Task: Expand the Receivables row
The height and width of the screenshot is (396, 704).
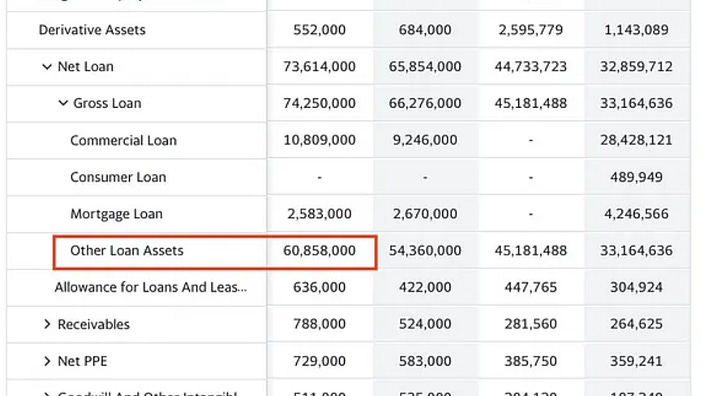Action: (x=47, y=324)
